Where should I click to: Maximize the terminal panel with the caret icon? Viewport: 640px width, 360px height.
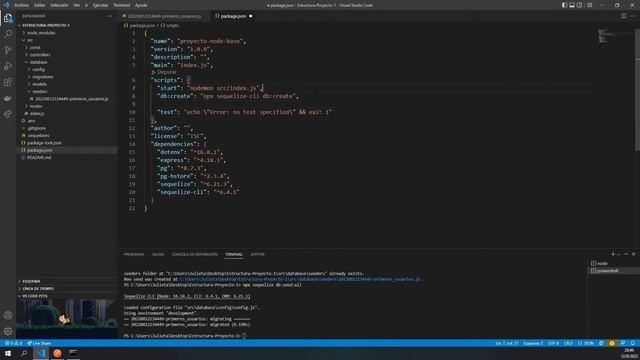(x=626, y=254)
